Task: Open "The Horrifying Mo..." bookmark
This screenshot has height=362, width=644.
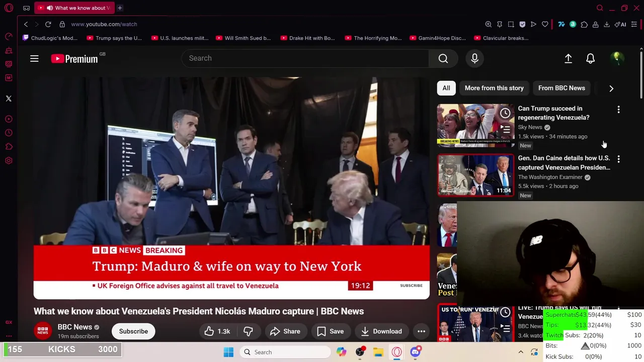Action: tap(373, 38)
